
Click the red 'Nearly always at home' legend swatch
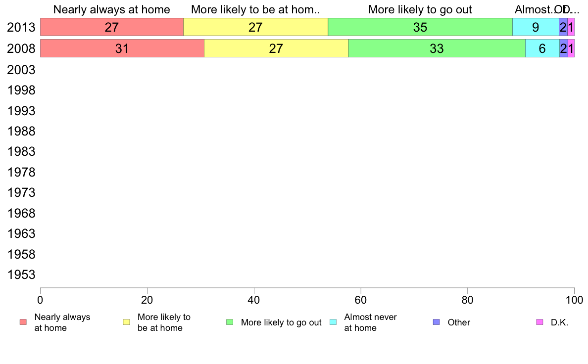(x=23, y=322)
